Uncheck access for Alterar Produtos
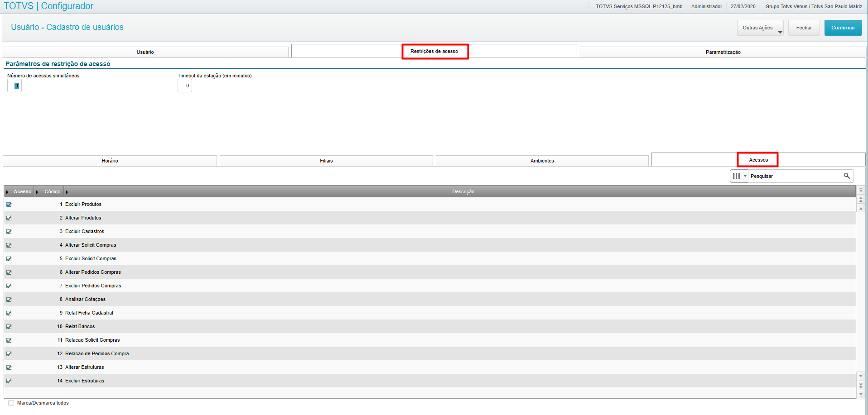The image size is (868, 415). point(9,218)
